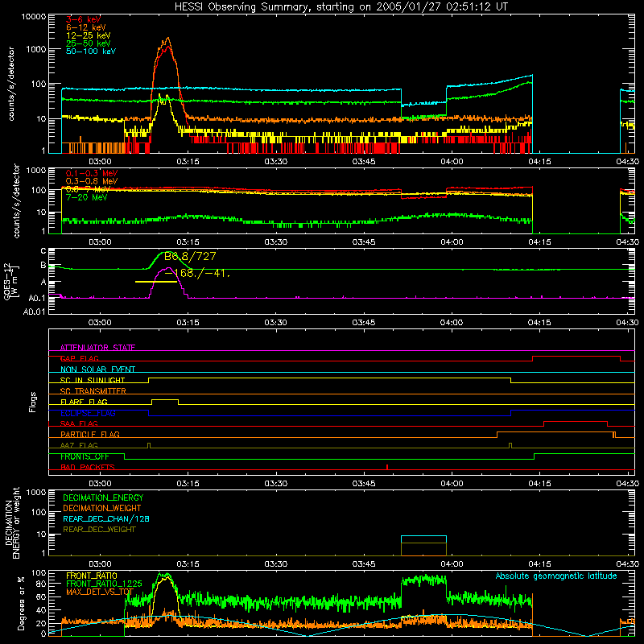Image resolution: width=644 pixels, height=644 pixels.
Task: Select the FRONTS_OFF flag label
Action: click(85, 456)
